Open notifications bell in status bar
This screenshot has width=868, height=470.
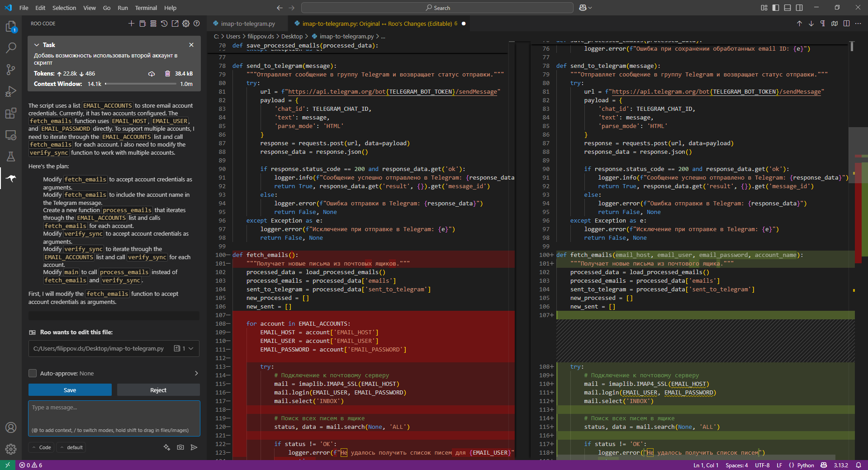click(x=859, y=465)
